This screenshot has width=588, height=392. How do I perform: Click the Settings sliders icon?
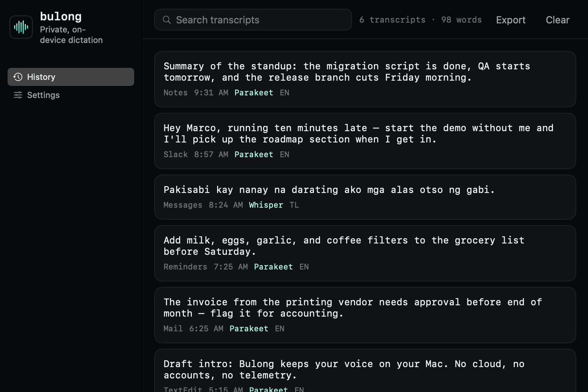click(x=18, y=95)
